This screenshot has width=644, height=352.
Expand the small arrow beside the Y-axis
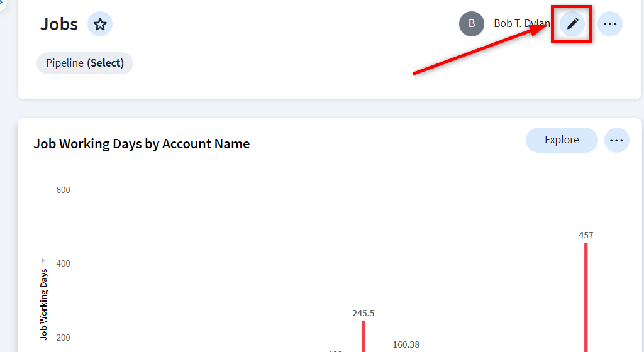coord(43,260)
